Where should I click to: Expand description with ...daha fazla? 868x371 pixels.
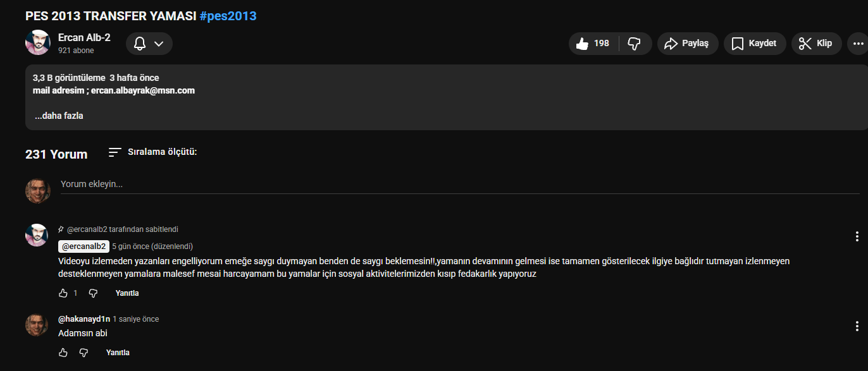coord(59,116)
